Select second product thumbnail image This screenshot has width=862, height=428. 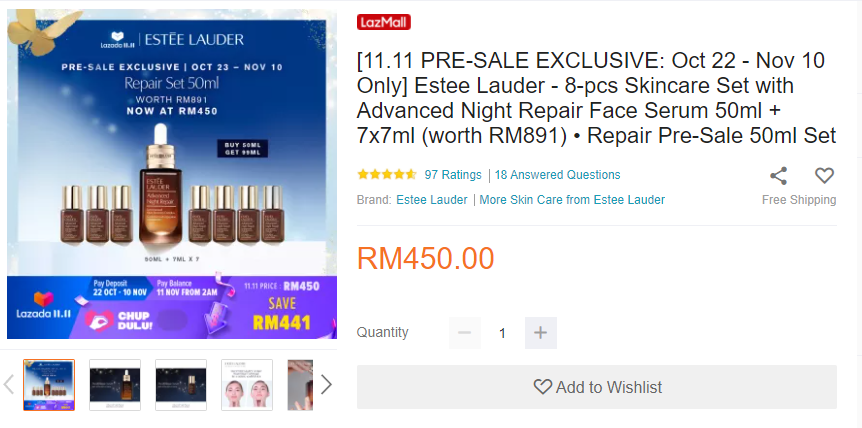115,385
